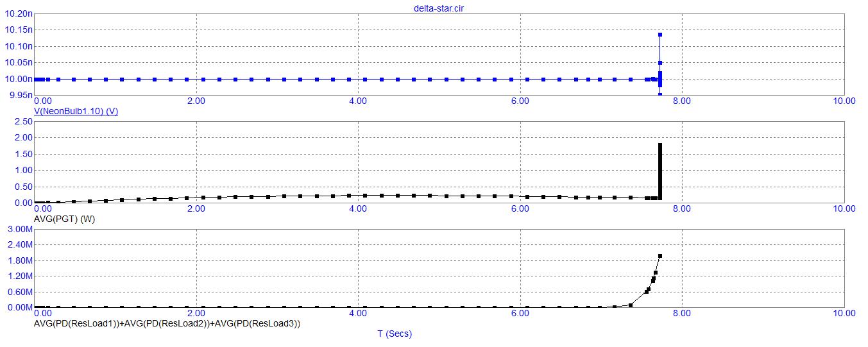The width and height of the screenshot is (868, 347).
Task: Click the peak point of the blue spike
Action: click(x=660, y=35)
